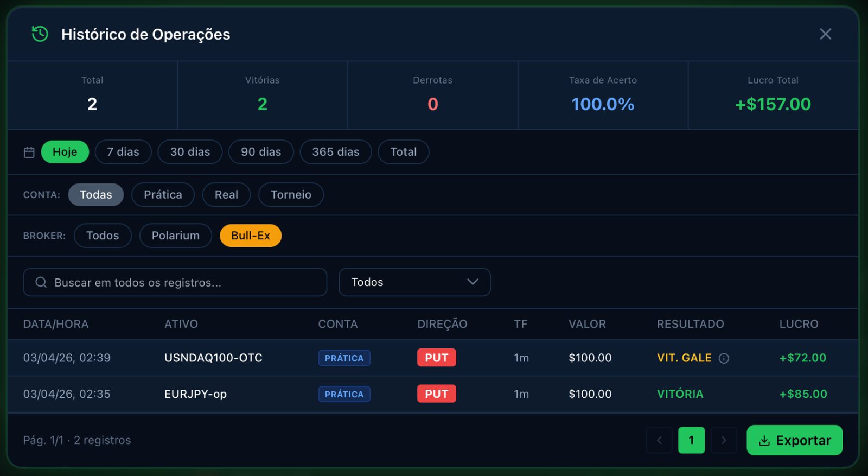
Task: Click the previous page arrow icon
Action: click(x=659, y=440)
